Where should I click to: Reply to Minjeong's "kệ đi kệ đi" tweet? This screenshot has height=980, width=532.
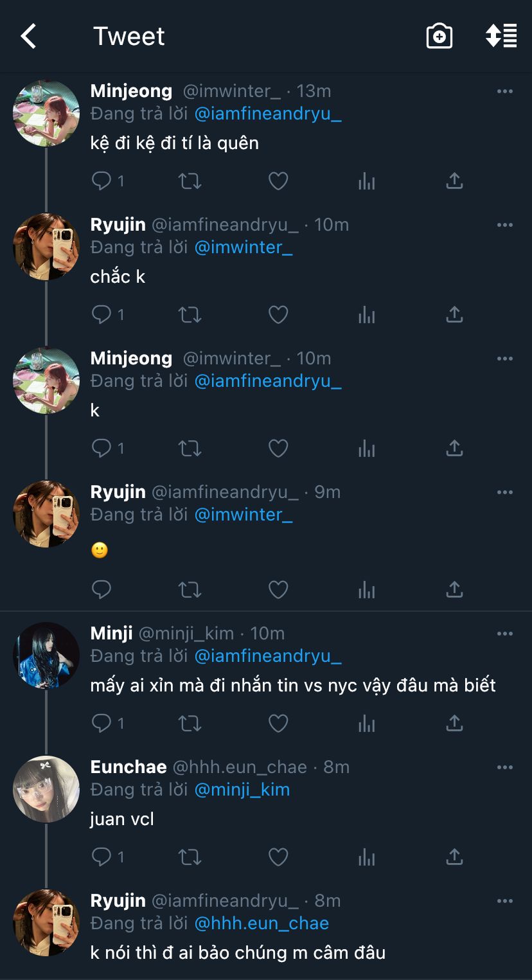click(x=102, y=181)
